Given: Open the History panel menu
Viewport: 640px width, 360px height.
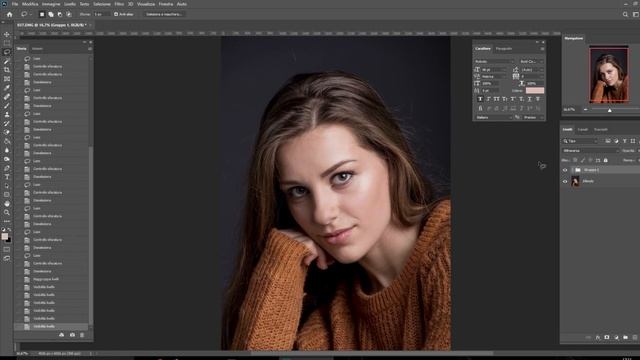Looking at the screenshot, I should click(x=90, y=49).
